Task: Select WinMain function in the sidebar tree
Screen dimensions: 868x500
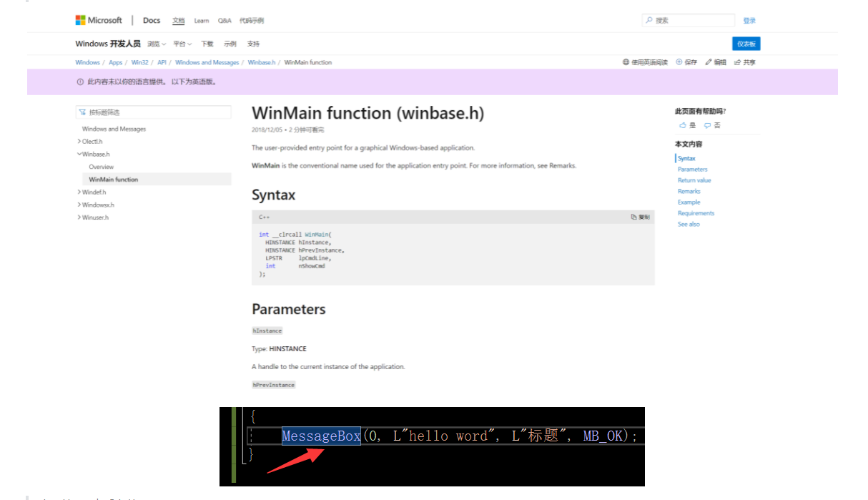Action: click(x=157, y=180)
